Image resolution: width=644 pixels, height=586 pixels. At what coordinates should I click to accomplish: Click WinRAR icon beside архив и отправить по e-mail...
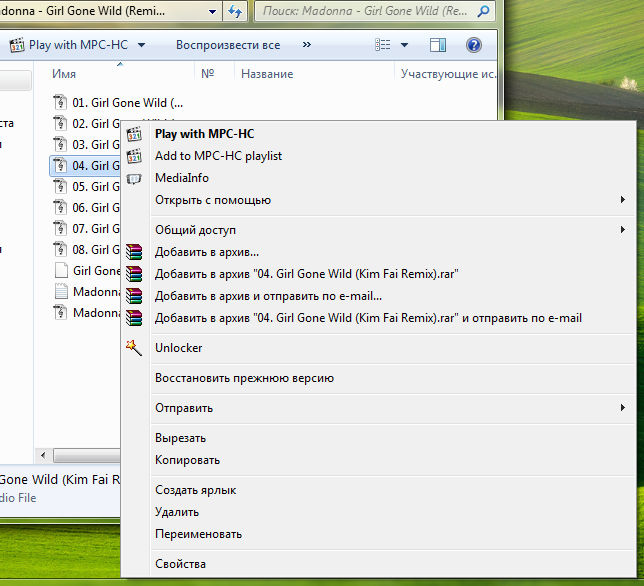134,296
